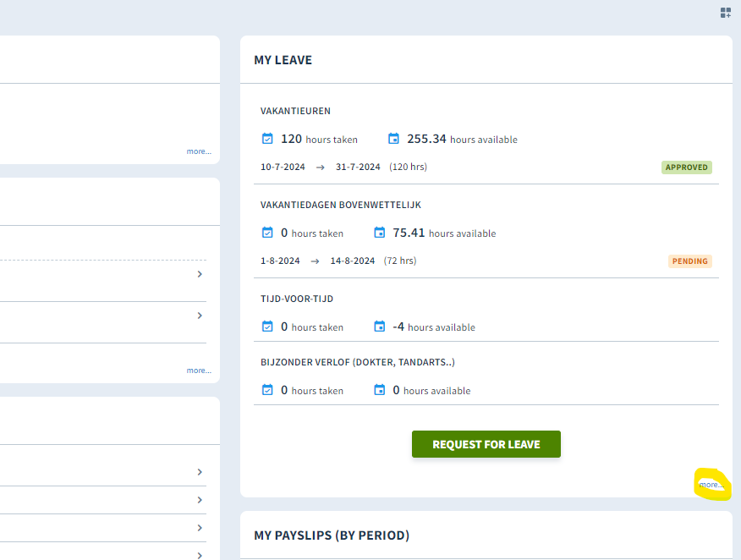Click Bijzonder Verlof hours taken icon

pos(267,390)
